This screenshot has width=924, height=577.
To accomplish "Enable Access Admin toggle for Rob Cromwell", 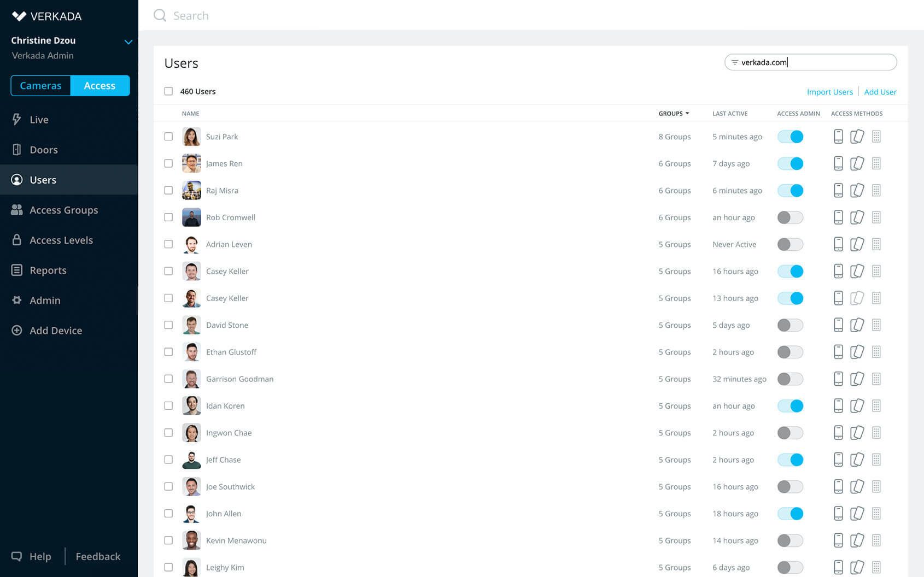I will (x=790, y=217).
